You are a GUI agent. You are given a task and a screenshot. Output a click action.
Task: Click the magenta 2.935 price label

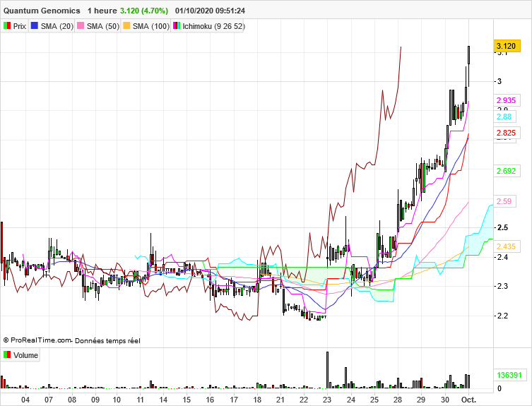[x=506, y=100]
